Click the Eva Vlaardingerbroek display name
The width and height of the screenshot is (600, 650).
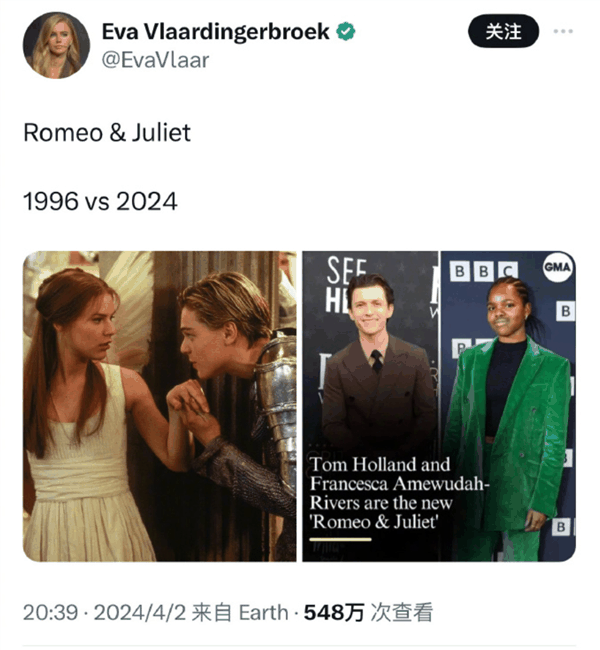216,32
